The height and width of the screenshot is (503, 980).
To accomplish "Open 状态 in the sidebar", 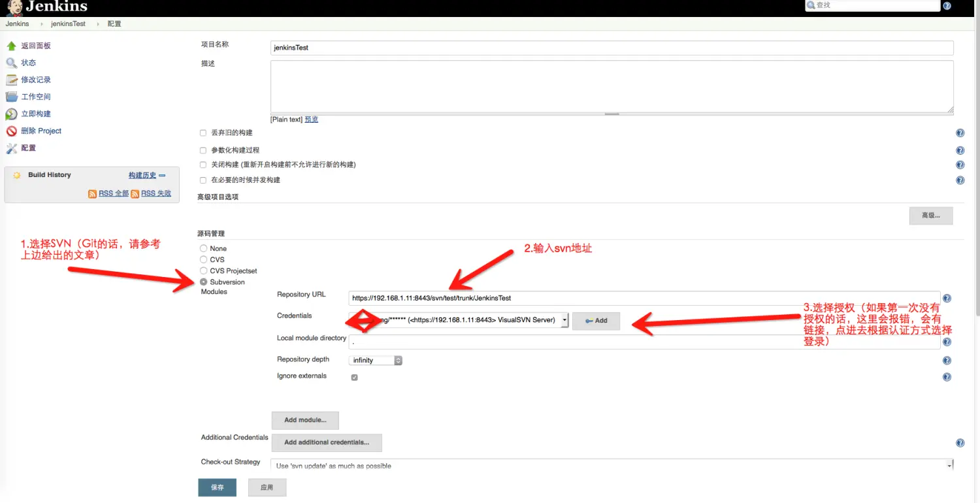I will 29,63.
